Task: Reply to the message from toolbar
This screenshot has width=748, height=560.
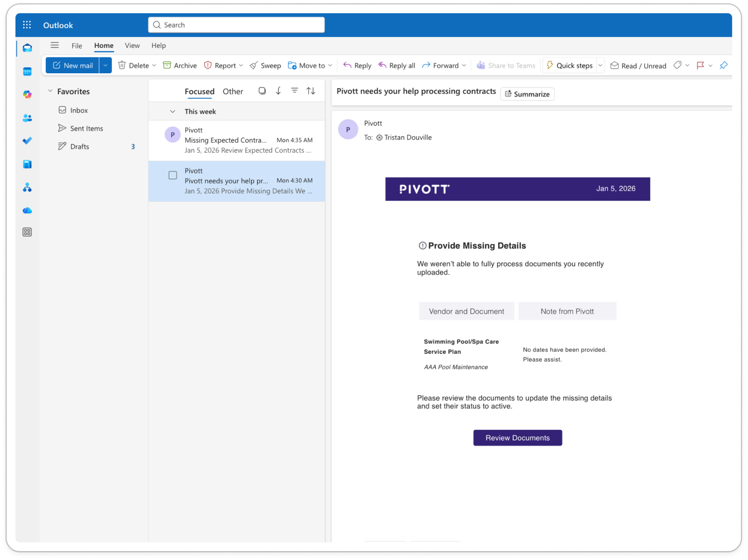Action: pos(357,65)
